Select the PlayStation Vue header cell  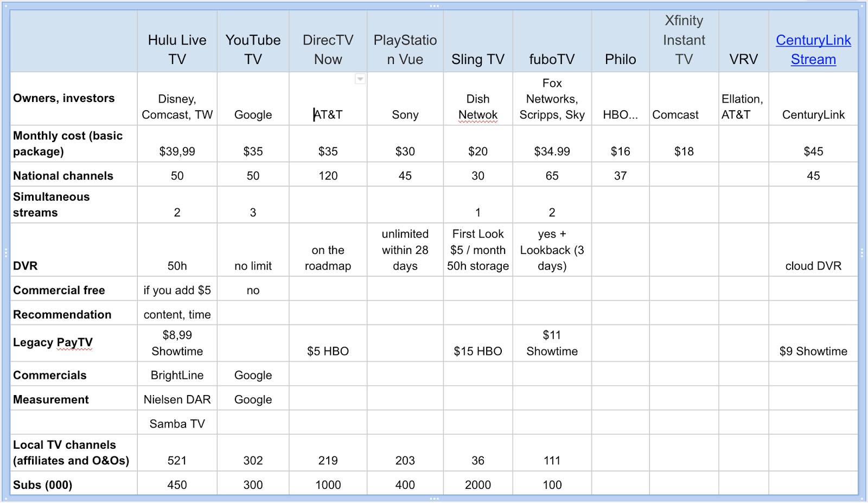coord(405,41)
